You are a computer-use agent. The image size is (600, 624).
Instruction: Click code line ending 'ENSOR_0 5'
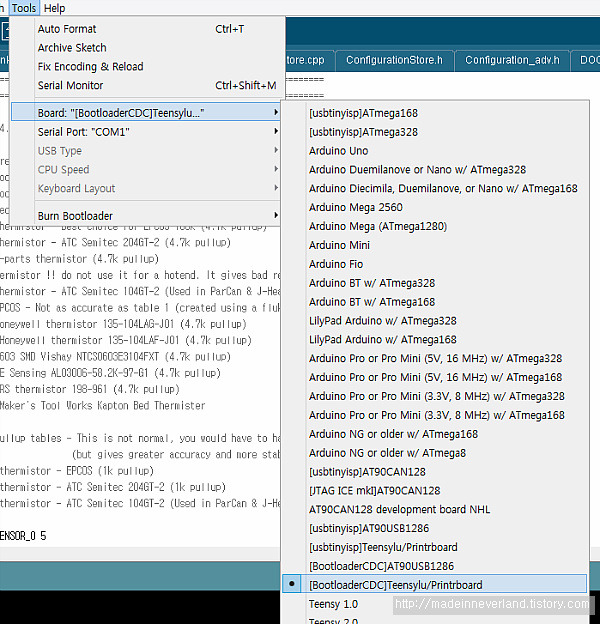click(x=23, y=536)
